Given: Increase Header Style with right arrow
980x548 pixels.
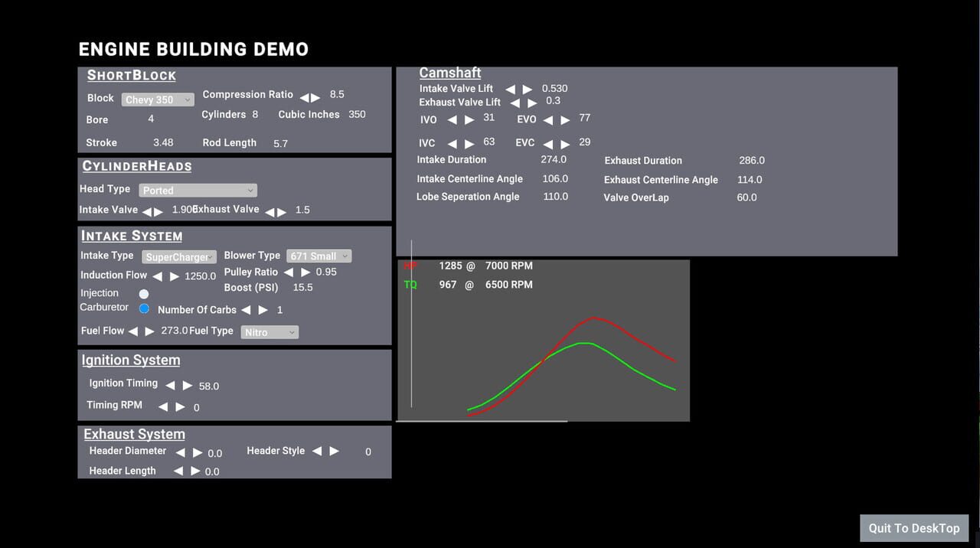Looking at the screenshot, I should 334,452.
